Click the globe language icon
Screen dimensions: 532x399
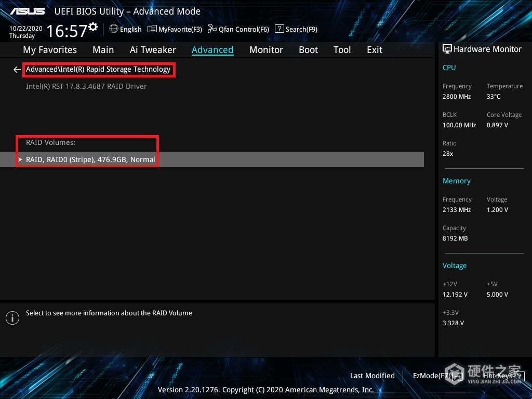(114, 29)
